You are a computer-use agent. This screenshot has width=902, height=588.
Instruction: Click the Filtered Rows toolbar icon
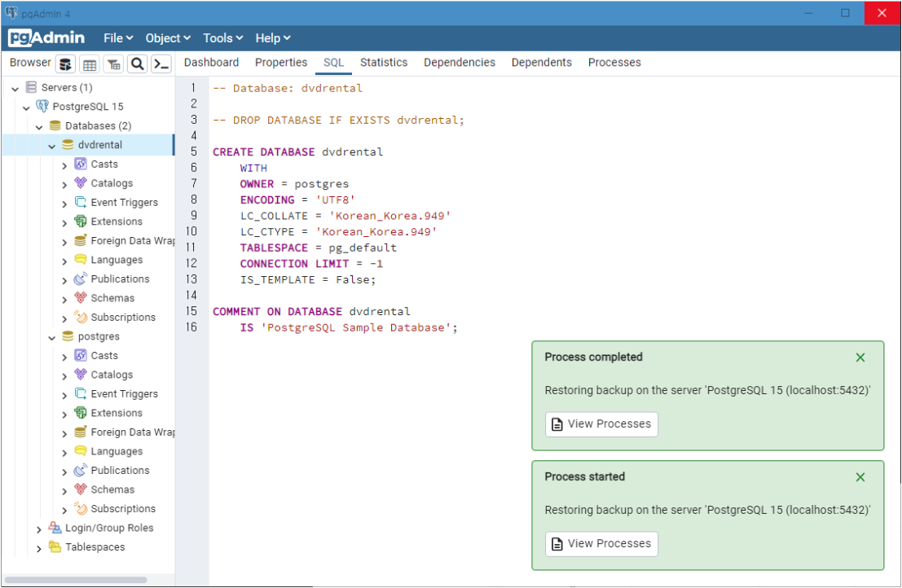coord(114,64)
